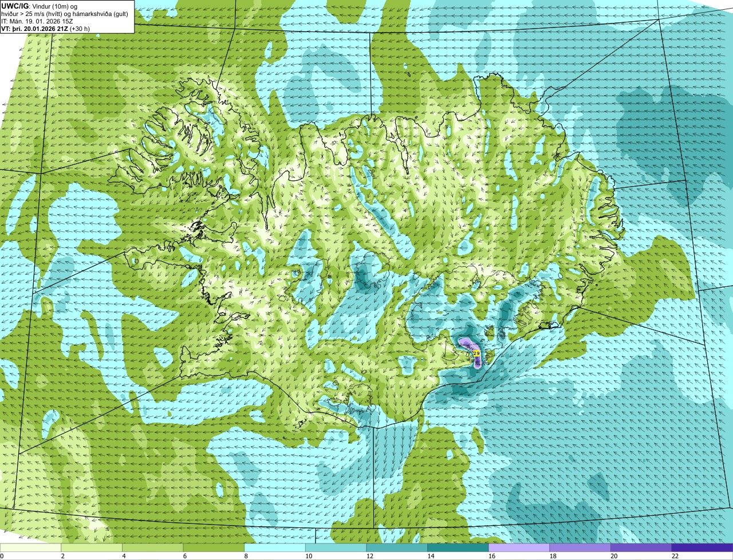Click the legend swatch for 18–20 m/s

point(580,547)
